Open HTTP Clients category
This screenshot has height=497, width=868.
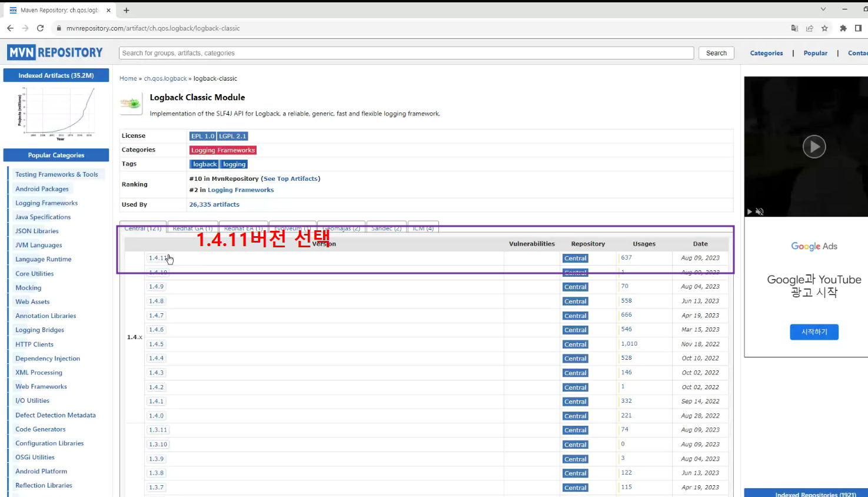coord(34,344)
